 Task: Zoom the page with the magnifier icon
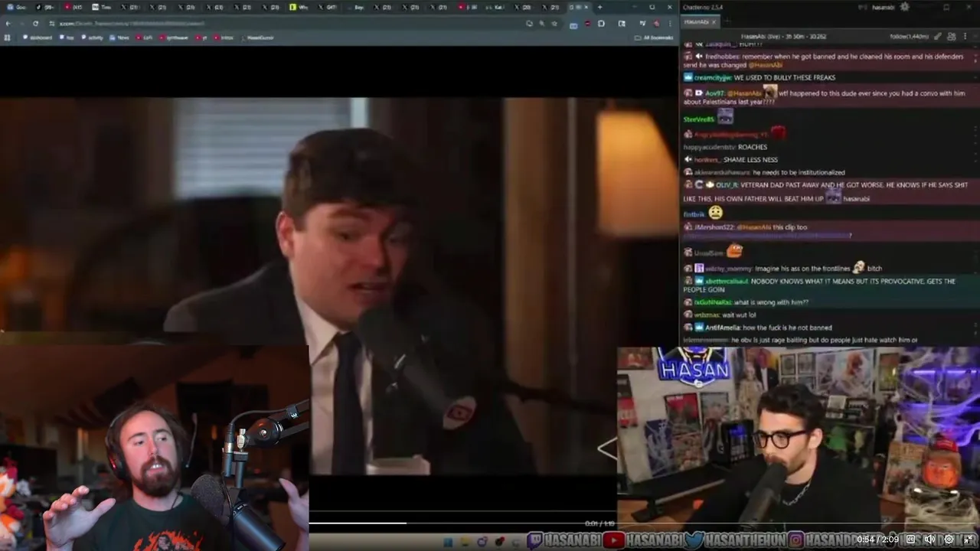pos(541,24)
